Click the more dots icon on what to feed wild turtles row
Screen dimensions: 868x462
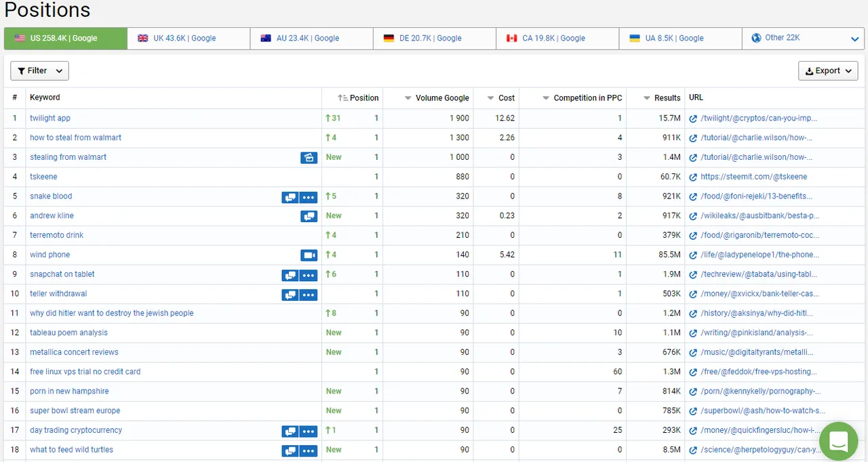(x=309, y=450)
